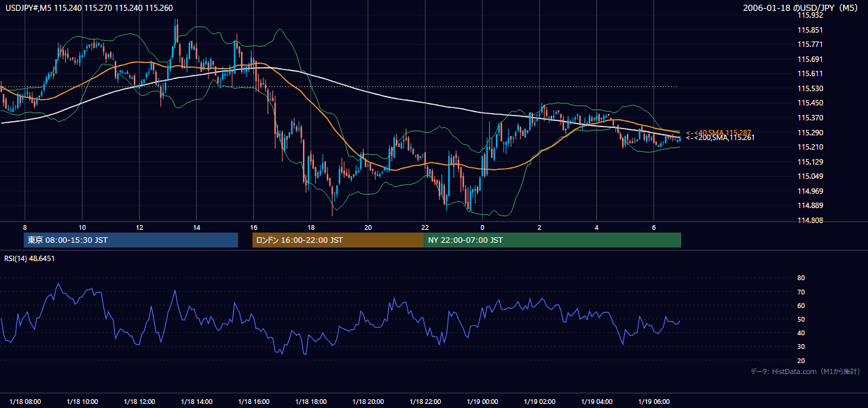Click the 40 SMA 115.287 line label
The width and height of the screenshot is (868, 408).
tap(719, 133)
